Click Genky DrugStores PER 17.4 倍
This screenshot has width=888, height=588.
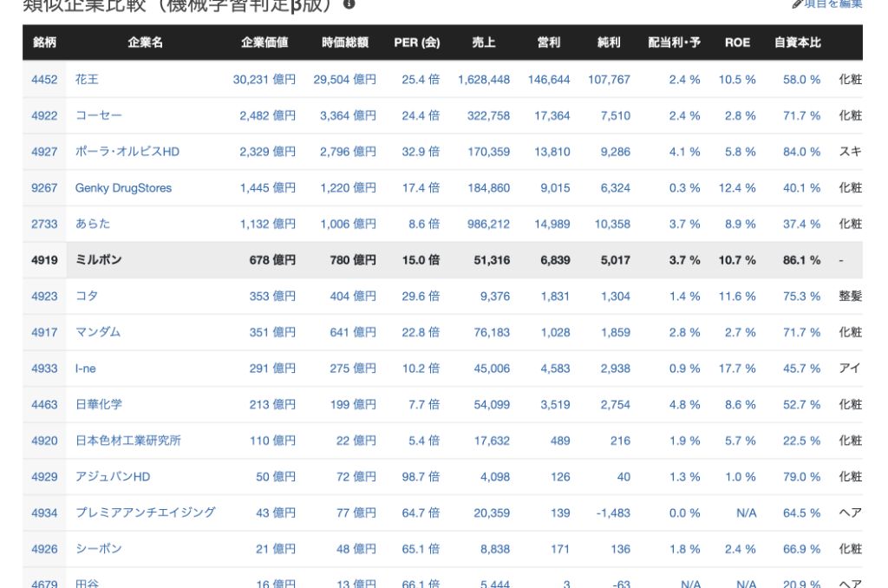pyautogui.click(x=421, y=188)
